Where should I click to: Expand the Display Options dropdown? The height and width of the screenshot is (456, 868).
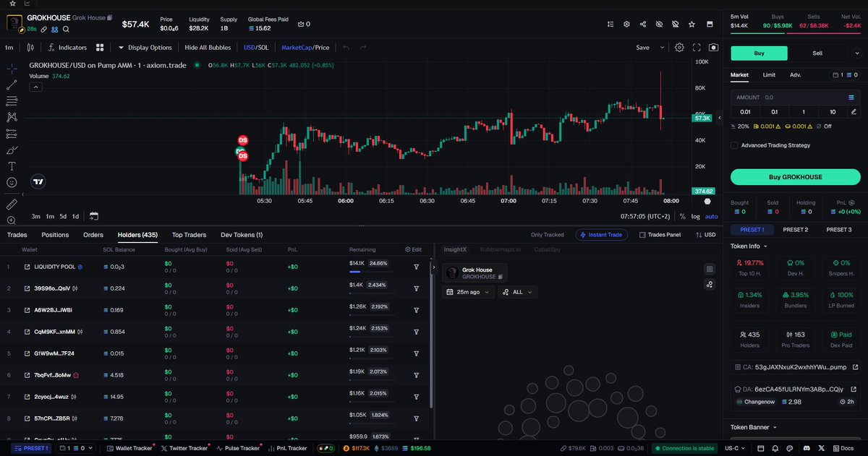click(145, 48)
